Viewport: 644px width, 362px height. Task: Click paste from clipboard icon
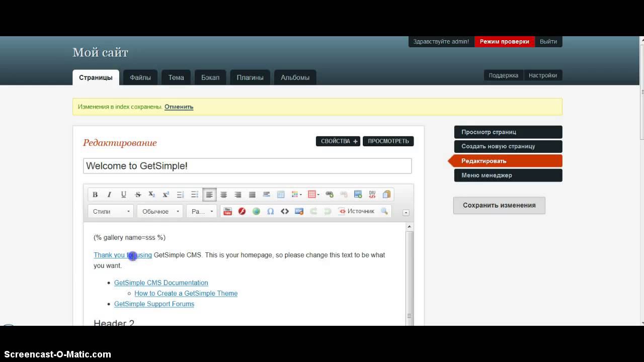click(386, 195)
